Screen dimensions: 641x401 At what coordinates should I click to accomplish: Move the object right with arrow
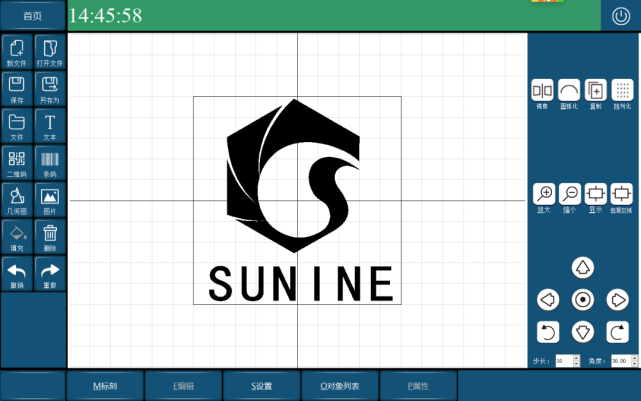click(x=617, y=300)
